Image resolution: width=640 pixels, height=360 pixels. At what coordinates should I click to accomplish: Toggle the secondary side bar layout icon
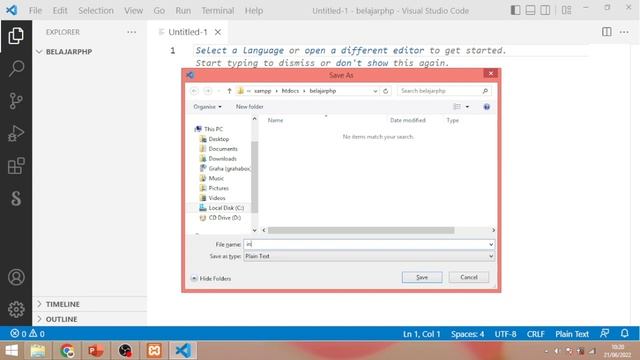tap(545, 10)
